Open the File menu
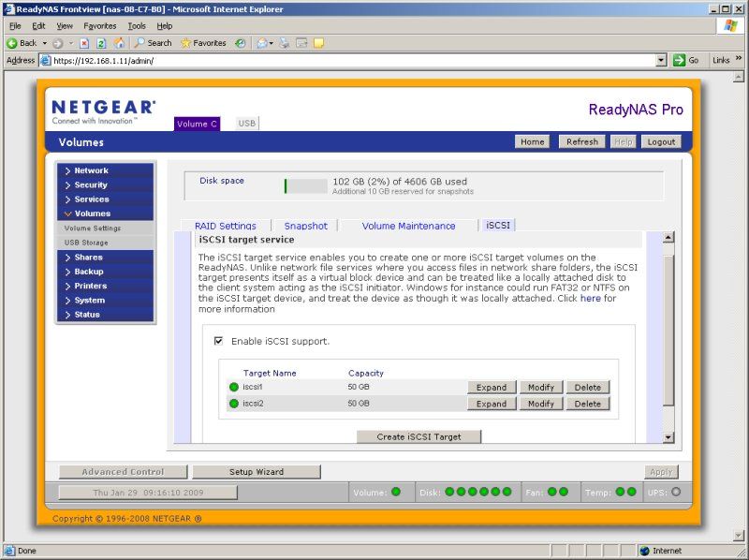Screen dimensions: 749x560 (15, 26)
